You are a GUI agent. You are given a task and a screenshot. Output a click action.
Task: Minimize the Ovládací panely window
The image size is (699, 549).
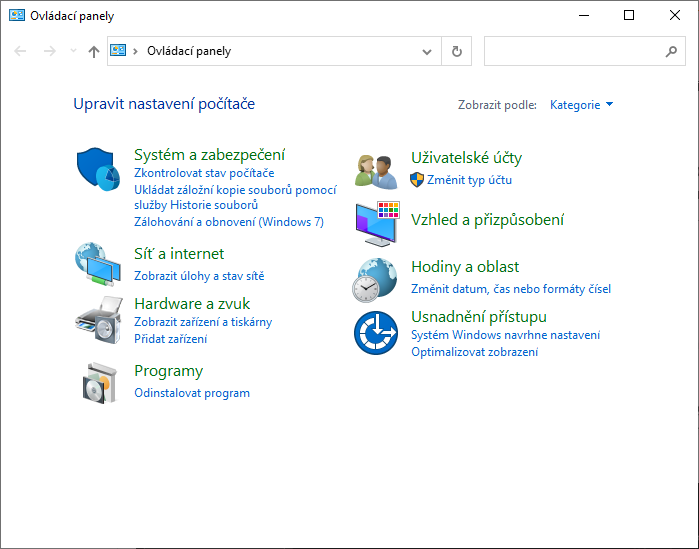pos(584,15)
